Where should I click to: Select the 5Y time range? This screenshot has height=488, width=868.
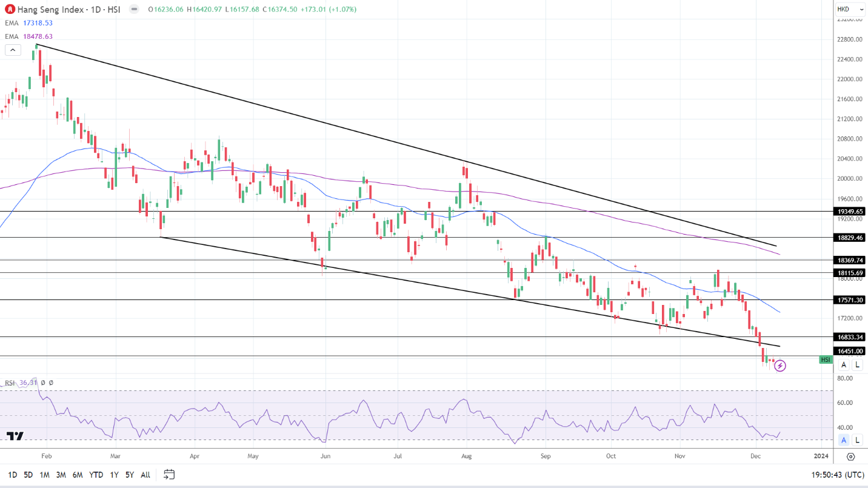[130, 475]
